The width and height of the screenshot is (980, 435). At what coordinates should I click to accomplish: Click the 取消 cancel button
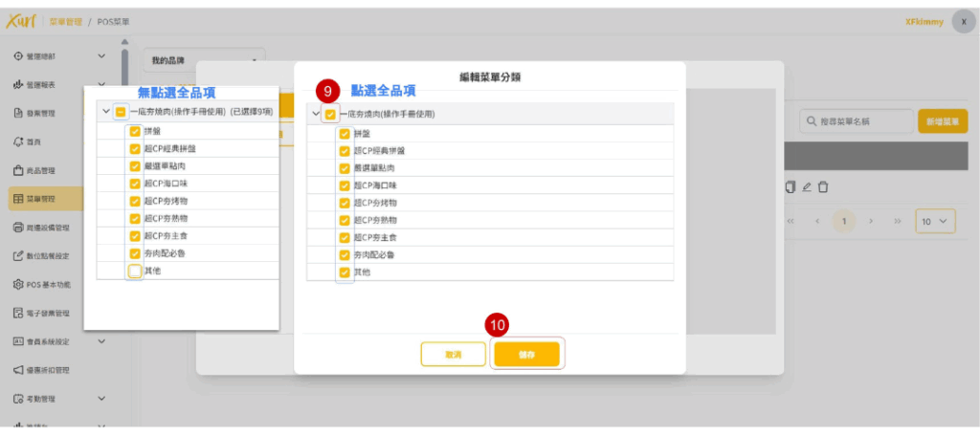453,354
